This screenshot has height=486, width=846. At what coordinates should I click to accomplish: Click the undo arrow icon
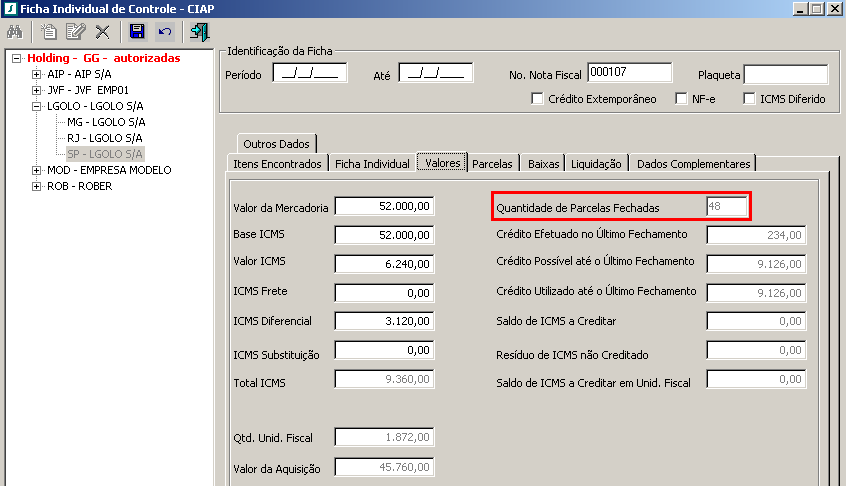pos(164,32)
